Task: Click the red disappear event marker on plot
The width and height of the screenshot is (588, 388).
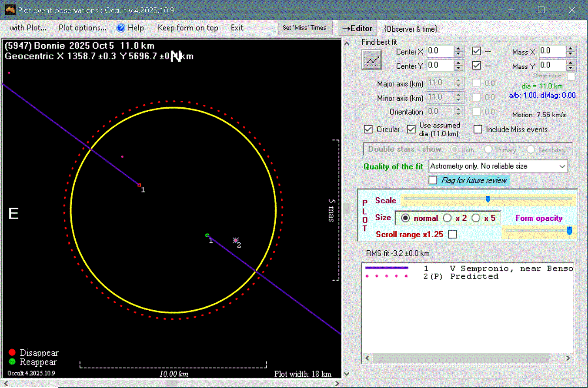Action: pos(139,185)
